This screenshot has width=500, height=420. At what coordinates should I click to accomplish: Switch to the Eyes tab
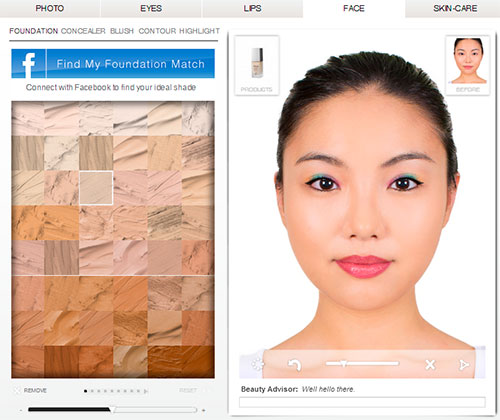click(151, 8)
